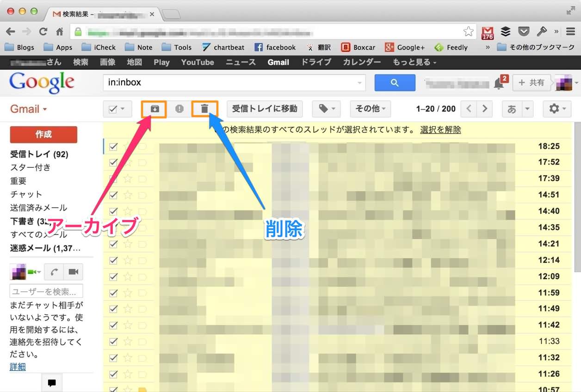Uncheck the 11:26 message checkbox
The image size is (581, 392).
113,374
